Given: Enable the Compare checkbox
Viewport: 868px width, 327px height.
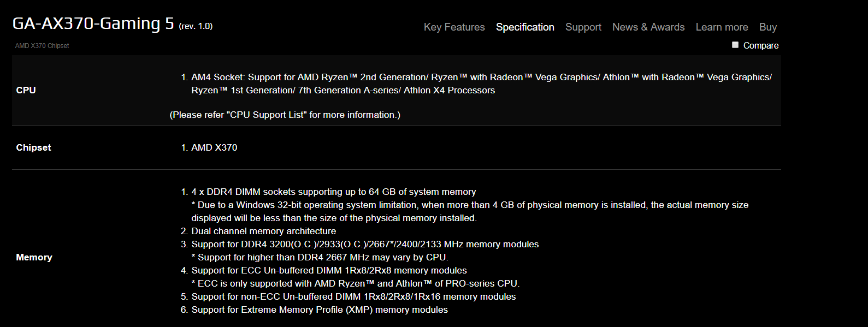Looking at the screenshot, I should point(735,45).
